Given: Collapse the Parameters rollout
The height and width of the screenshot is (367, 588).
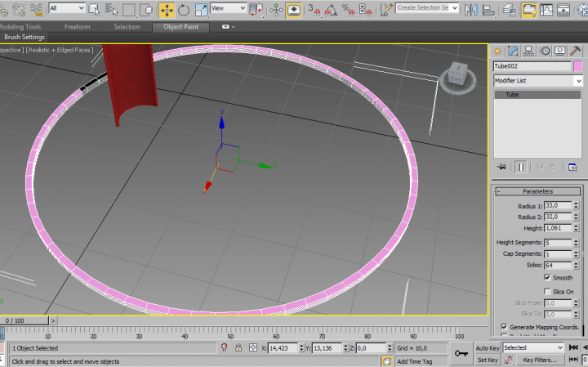Looking at the screenshot, I should [x=537, y=191].
